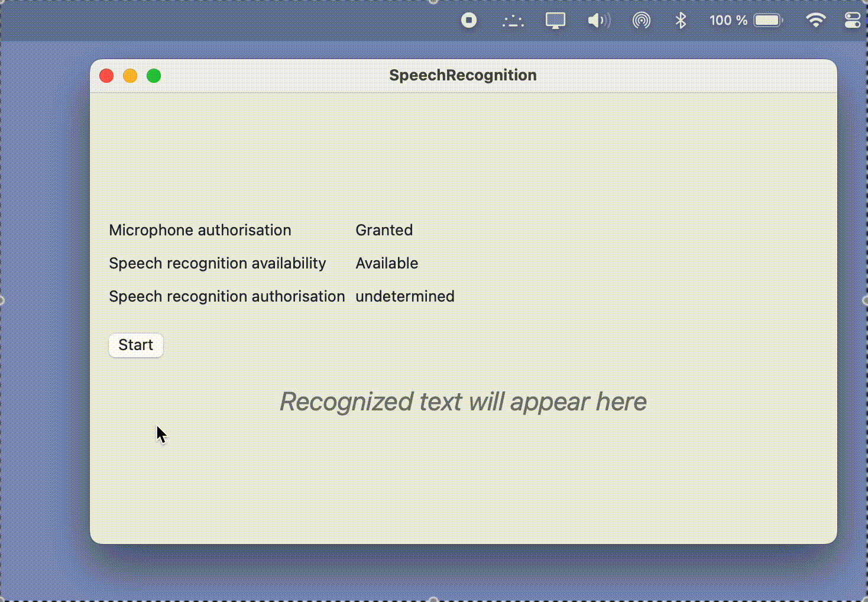The width and height of the screenshot is (868, 602).
Task: Open the Wi-Fi menu
Action: (x=815, y=21)
